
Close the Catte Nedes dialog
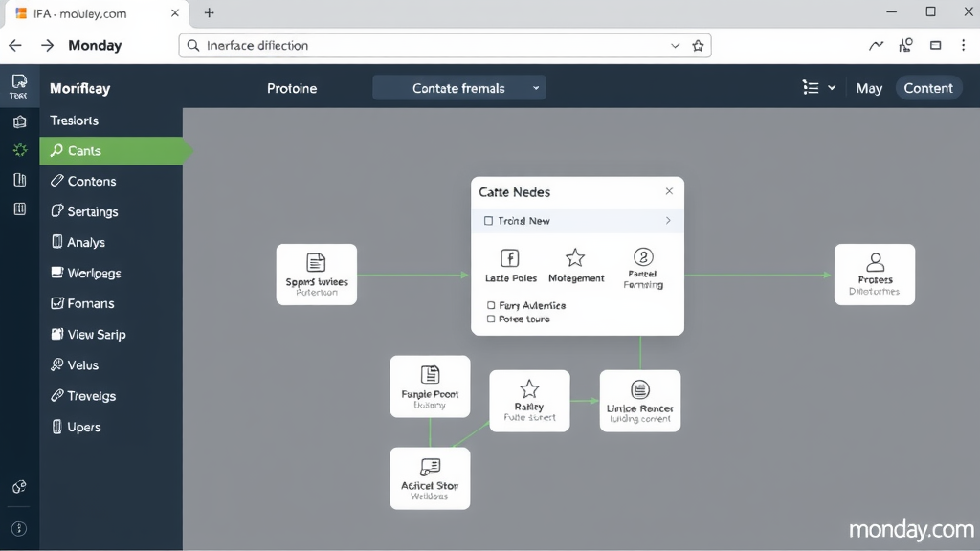point(669,191)
